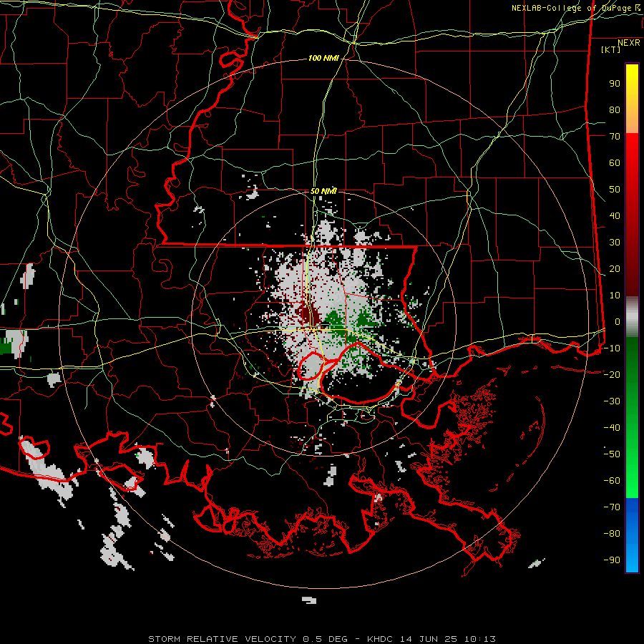Screen dimensions: 644x644
Task: Click the blue segment of color bar
Action: point(632,535)
